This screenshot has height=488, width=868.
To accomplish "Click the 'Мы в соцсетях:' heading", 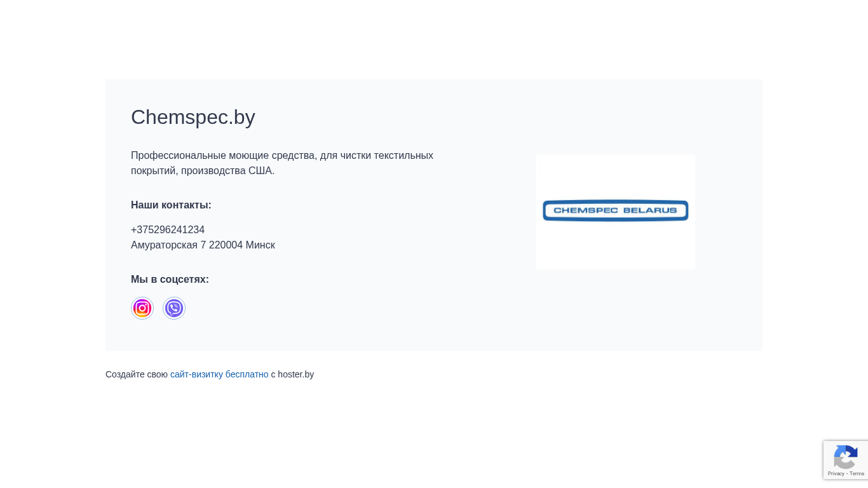I will [x=170, y=280].
